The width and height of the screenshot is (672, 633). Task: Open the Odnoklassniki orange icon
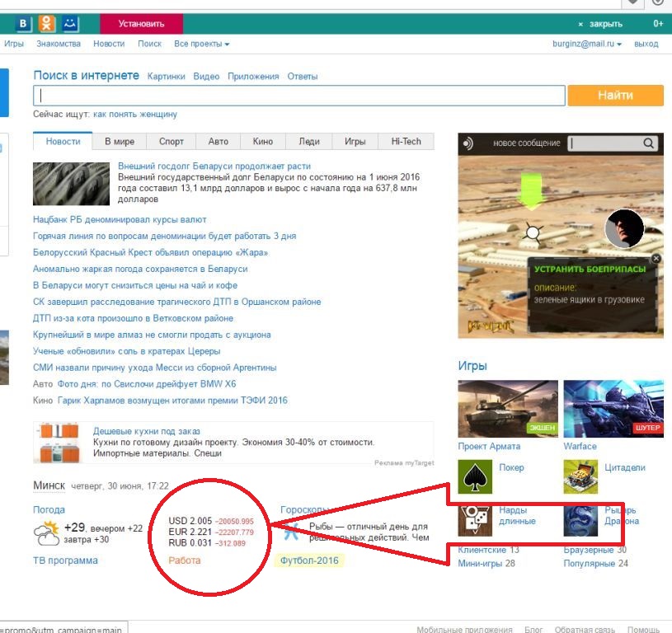(x=47, y=24)
